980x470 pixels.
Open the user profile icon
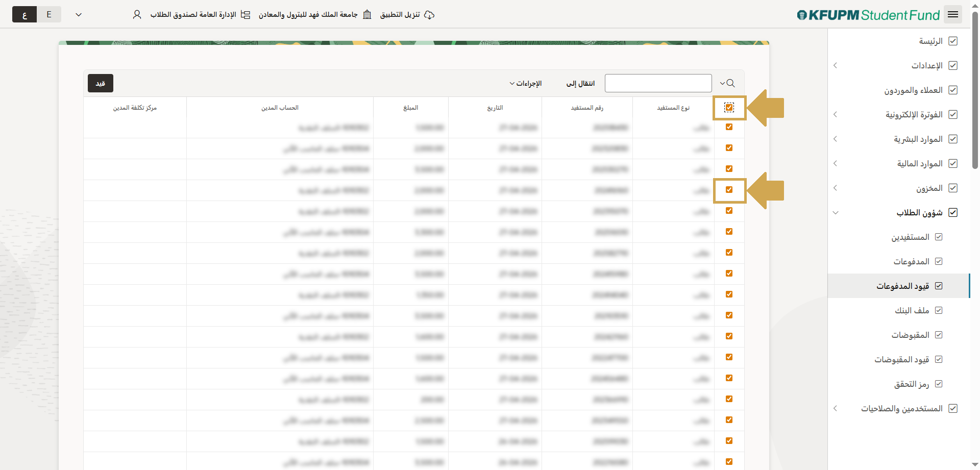137,15
